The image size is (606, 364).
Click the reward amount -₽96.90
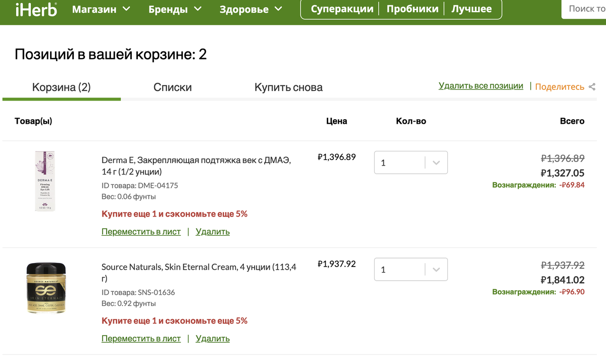pyautogui.click(x=572, y=292)
